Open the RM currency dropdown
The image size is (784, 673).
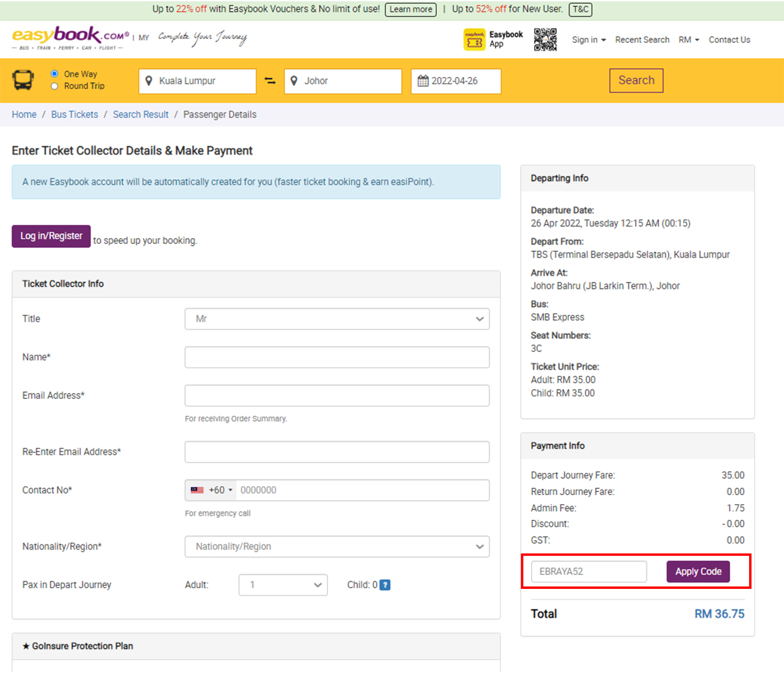coord(688,40)
